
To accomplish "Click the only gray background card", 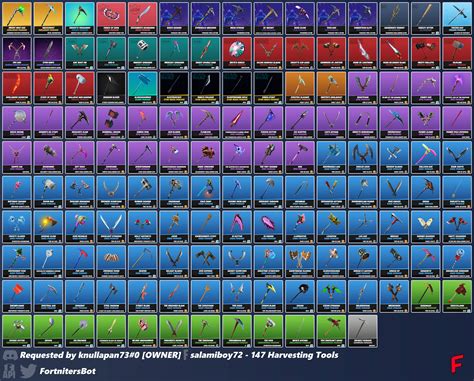I will coord(363,331).
